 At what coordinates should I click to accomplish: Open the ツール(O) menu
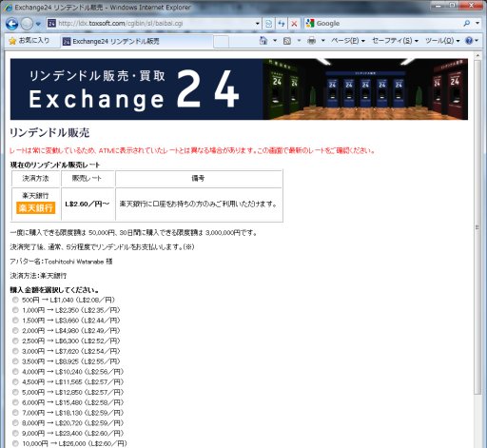(442, 41)
